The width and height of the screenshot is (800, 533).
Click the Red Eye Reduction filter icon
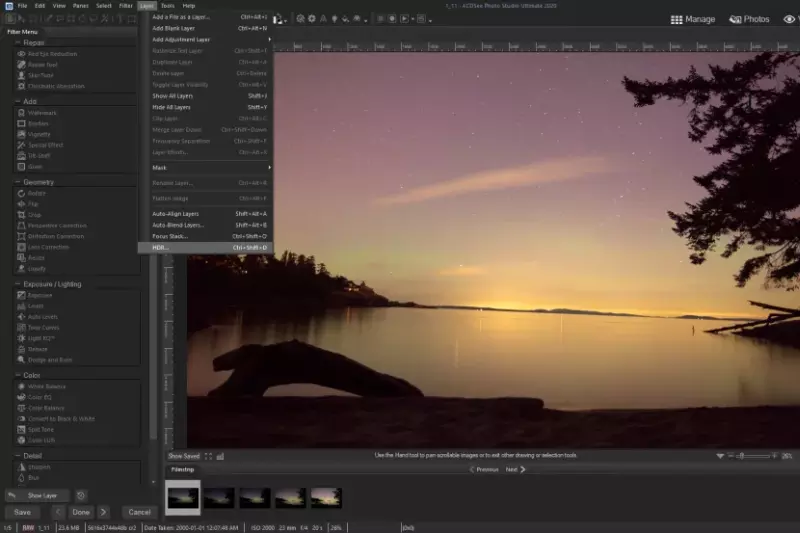click(x=21, y=53)
